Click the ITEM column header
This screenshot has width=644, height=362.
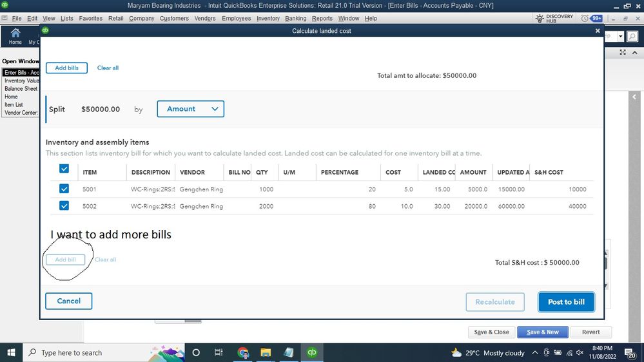(x=90, y=173)
